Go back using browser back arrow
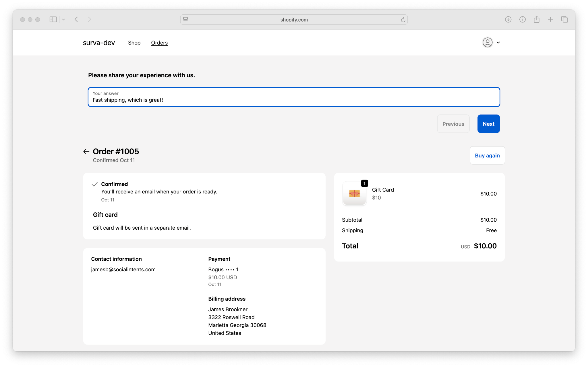 (76, 20)
